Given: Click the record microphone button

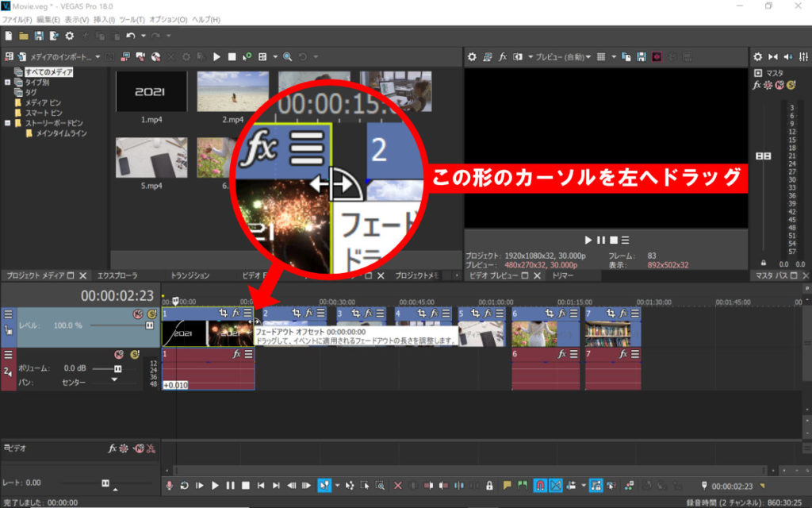Looking at the screenshot, I should click(x=169, y=485).
